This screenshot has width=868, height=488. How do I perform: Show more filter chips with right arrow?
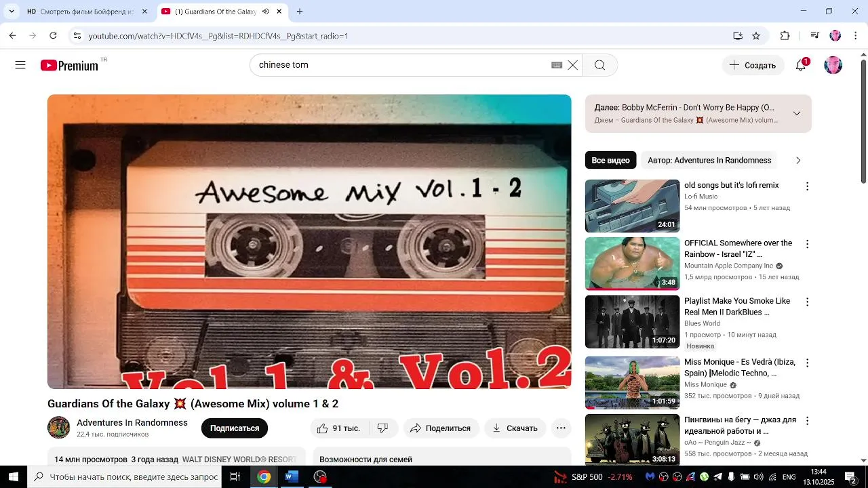coord(798,161)
